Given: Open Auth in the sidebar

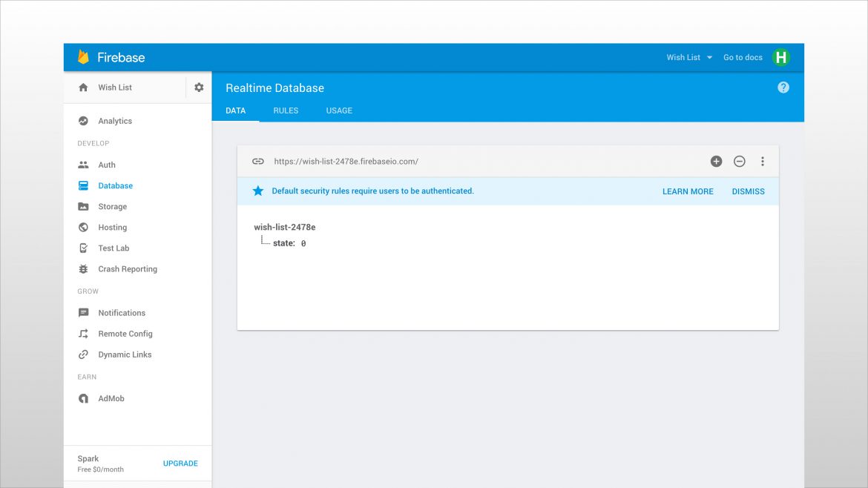Looking at the screenshot, I should point(107,165).
